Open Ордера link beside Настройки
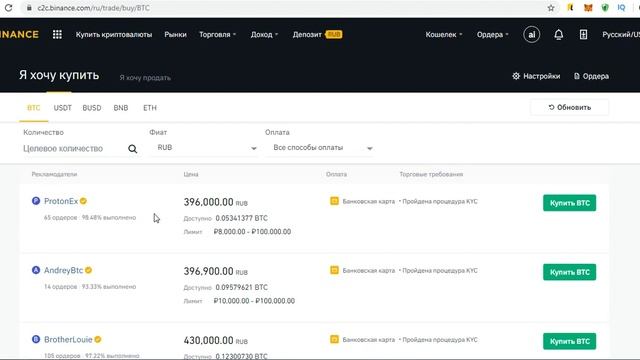Screen dimensions: 640x360 [591, 76]
